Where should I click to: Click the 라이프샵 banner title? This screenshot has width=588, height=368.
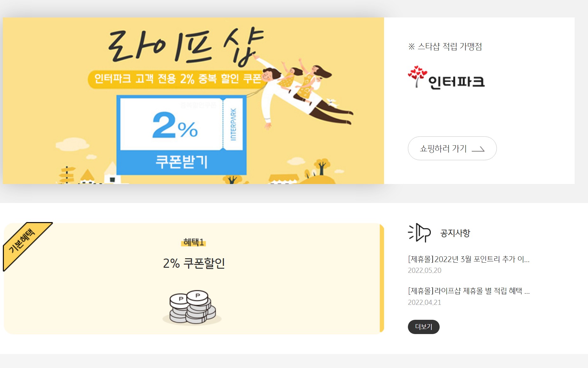(x=186, y=46)
